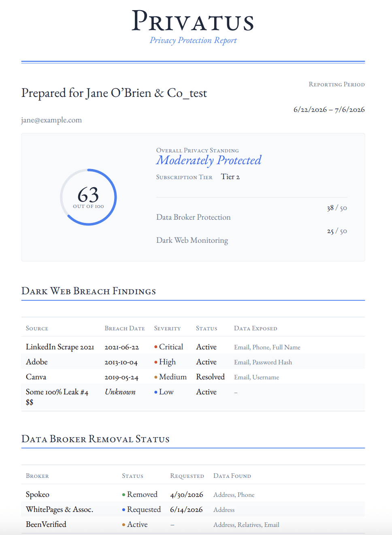Image resolution: width=392 pixels, height=535 pixels.
Task: Select the Prepared for Jane O'Brien heading
Action: [x=114, y=93]
